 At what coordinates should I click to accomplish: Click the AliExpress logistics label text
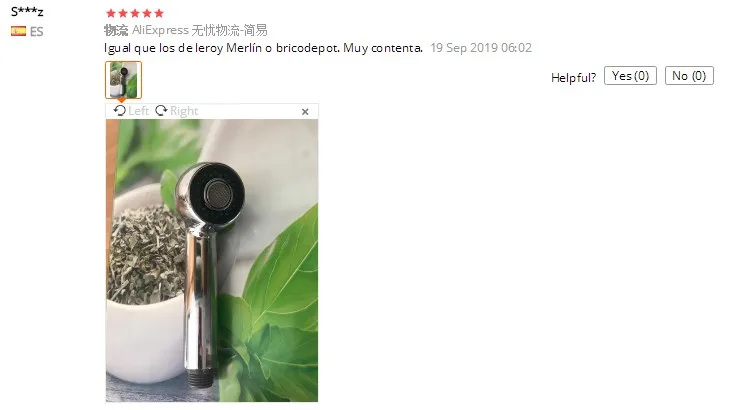[x=199, y=30]
